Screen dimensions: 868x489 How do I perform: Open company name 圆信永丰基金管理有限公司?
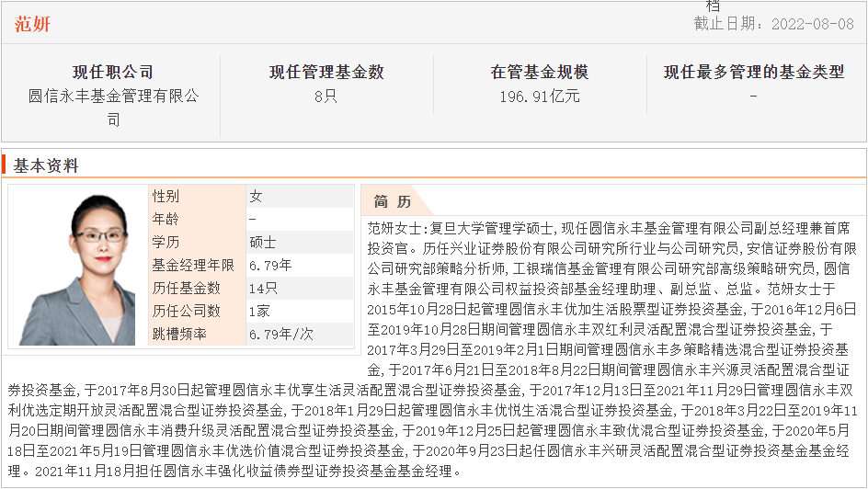pos(113,108)
